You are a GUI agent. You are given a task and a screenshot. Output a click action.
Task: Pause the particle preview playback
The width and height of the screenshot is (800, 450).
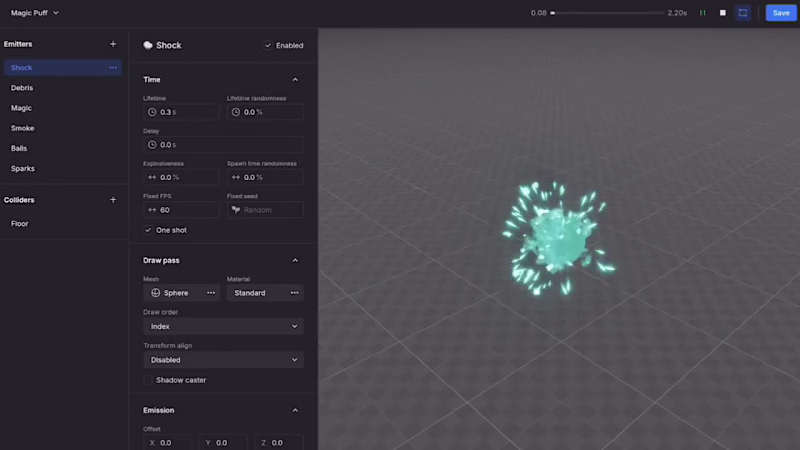[703, 13]
